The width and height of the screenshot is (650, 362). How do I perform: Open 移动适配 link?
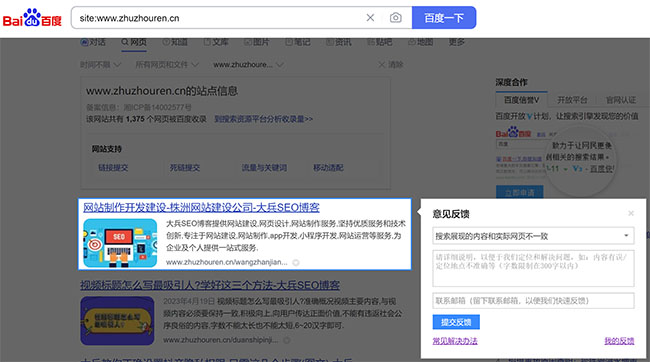coord(328,168)
